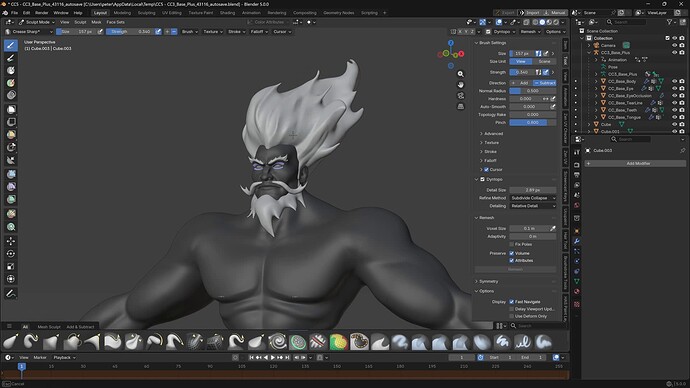This screenshot has width=690, height=388.
Task: Toggle camera view gizmo in viewport
Action: click(x=461, y=95)
